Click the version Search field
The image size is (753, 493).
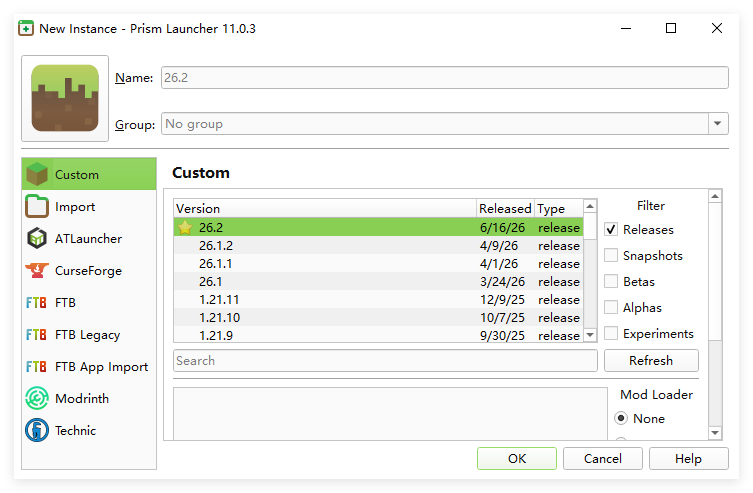(385, 361)
